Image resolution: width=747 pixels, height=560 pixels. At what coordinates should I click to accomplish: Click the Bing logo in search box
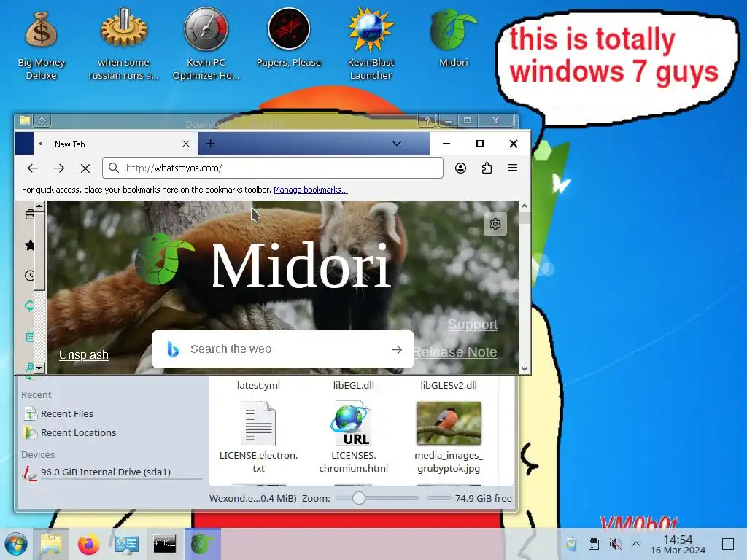173,349
